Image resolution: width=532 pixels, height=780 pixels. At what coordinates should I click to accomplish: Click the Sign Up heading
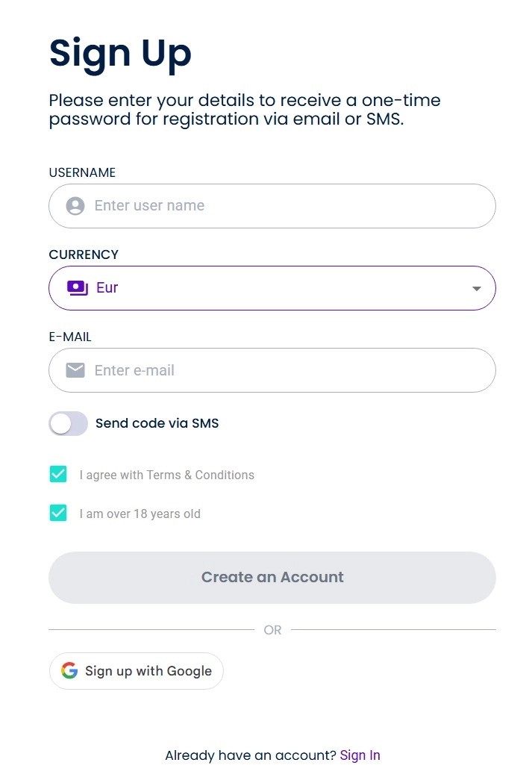[x=120, y=52]
